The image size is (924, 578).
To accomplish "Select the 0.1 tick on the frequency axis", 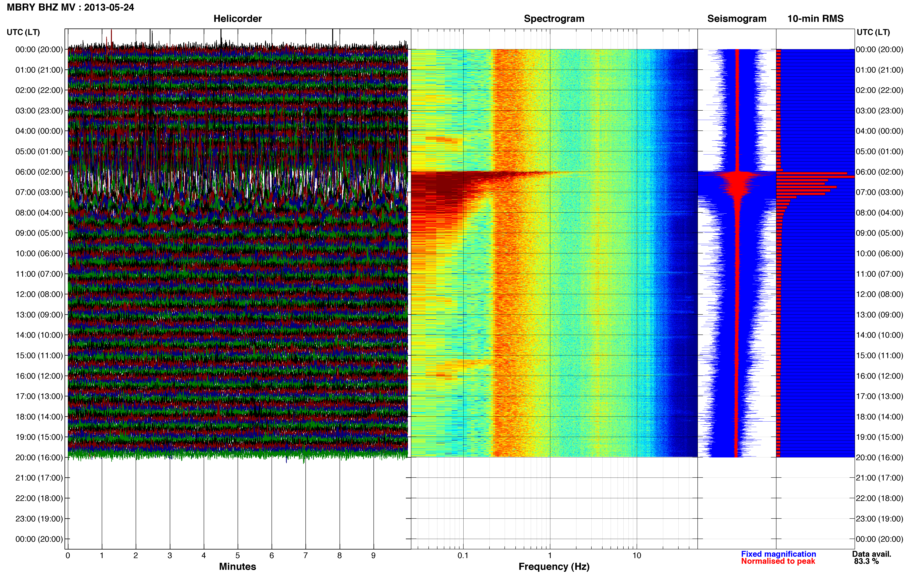I will click(x=463, y=555).
